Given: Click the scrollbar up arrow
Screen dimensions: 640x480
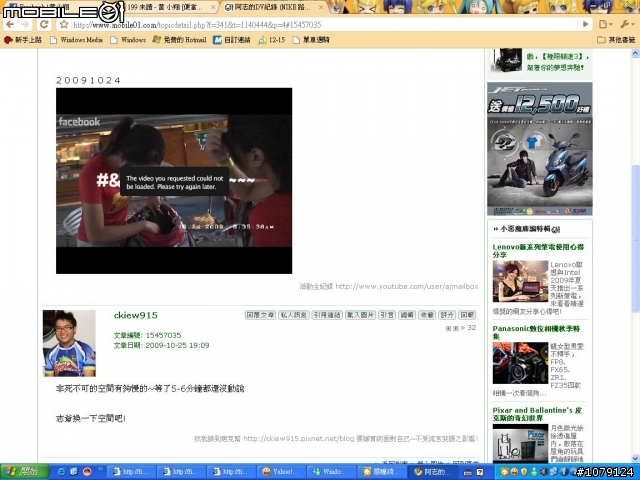Looking at the screenshot, I should pyautogui.click(x=635, y=53).
